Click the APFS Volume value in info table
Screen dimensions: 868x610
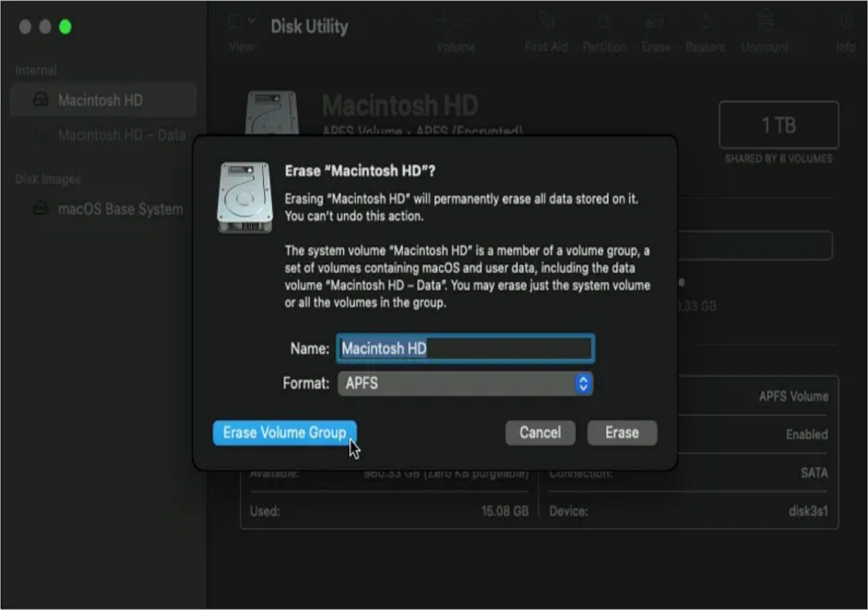point(793,396)
